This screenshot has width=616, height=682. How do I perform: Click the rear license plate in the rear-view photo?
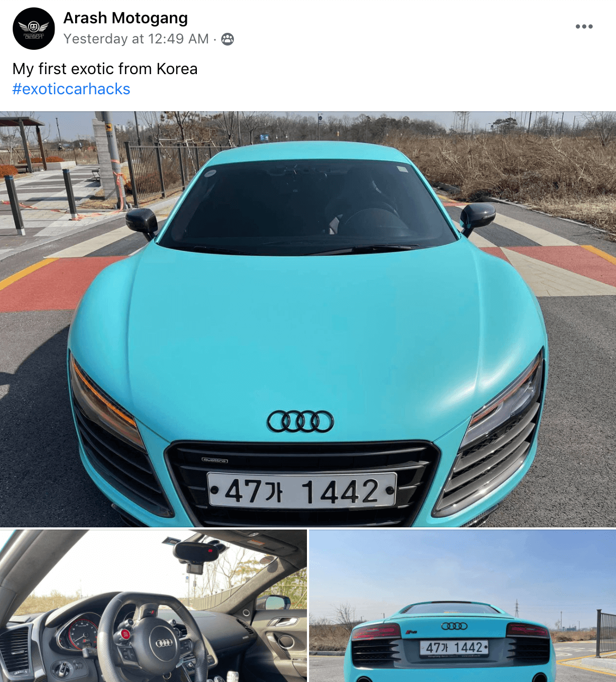pos(454,648)
